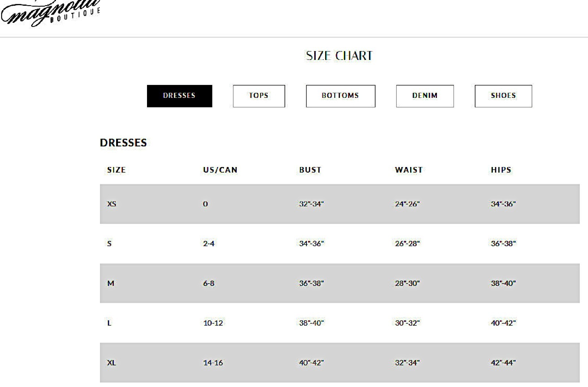The image size is (588, 387).
Task: Select the M row bust 36"-38"
Action: tap(312, 283)
